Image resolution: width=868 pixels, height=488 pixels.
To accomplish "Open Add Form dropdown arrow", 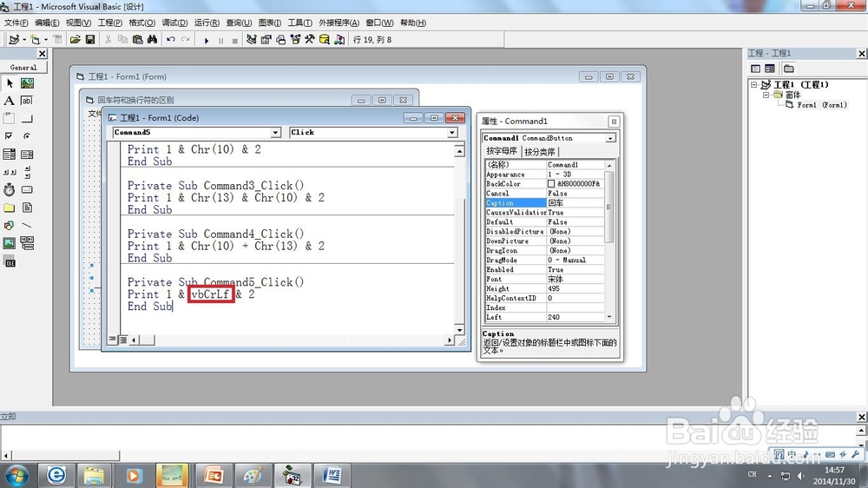I will pos(46,40).
